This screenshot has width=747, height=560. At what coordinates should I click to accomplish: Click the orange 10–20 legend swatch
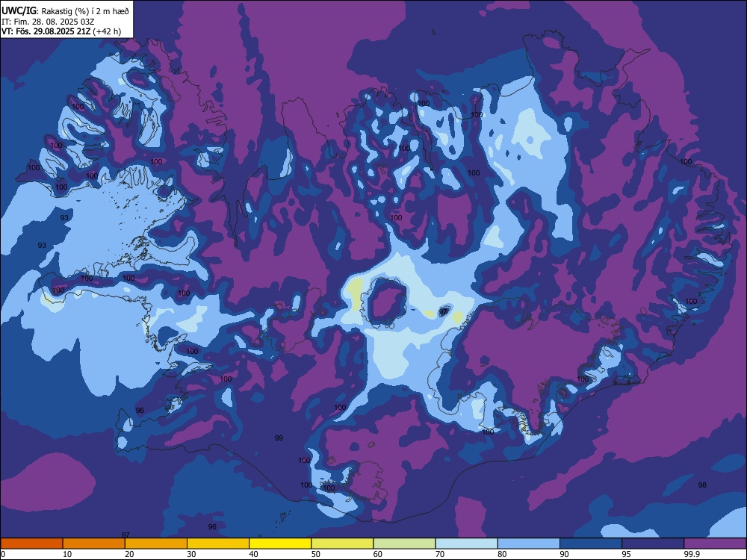point(94,544)
